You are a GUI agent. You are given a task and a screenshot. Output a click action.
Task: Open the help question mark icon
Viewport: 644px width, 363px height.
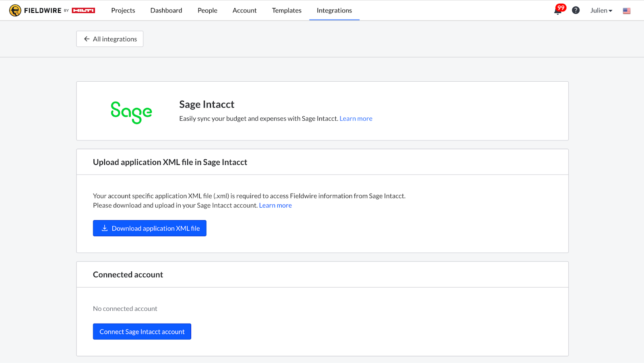576,10
